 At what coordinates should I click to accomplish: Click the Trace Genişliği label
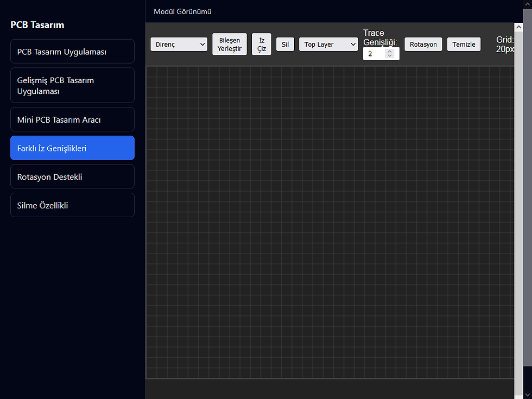point(380,37)
